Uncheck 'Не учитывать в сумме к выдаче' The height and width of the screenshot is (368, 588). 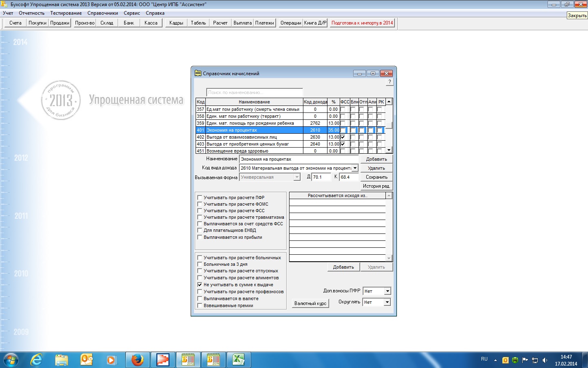tap(200, 285)
